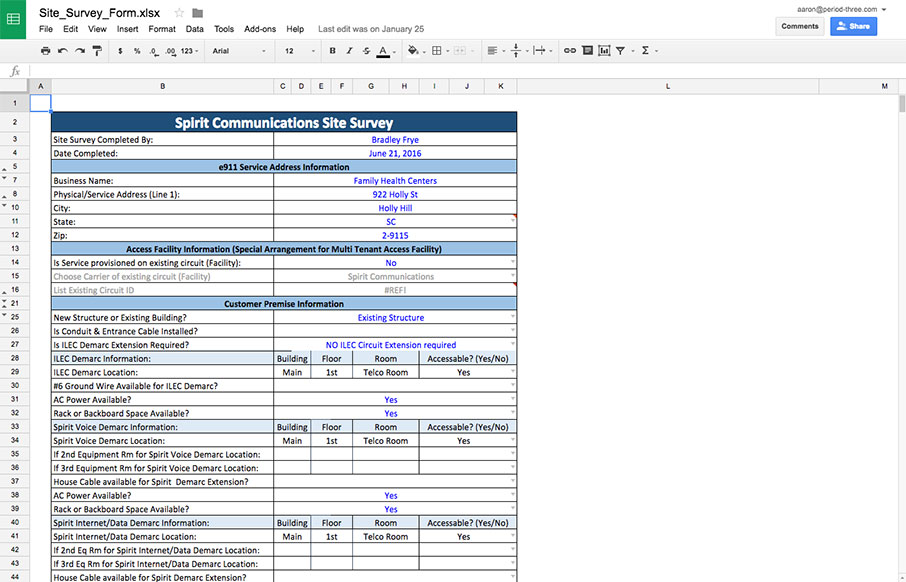Viewport: 906px width, 582px height.
Task: Expand hidden rows arrow at row 16
Action: (5, 292)
